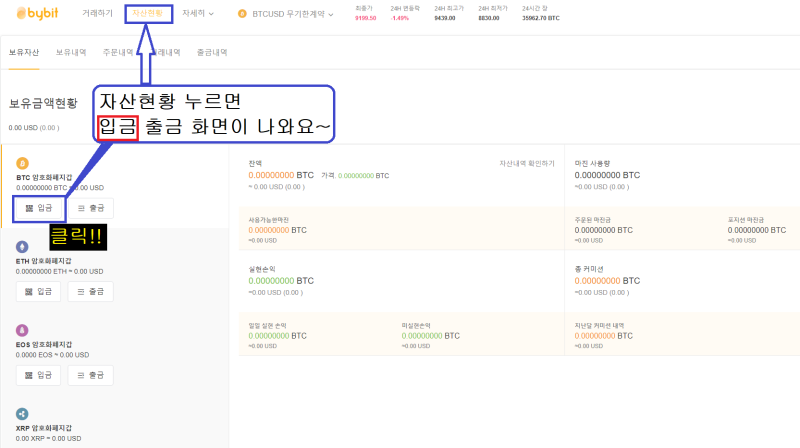This screenshot has height=448, width=800.
Task: Click the 24시간 량 35962.70 BTC value
Action: 541,18
